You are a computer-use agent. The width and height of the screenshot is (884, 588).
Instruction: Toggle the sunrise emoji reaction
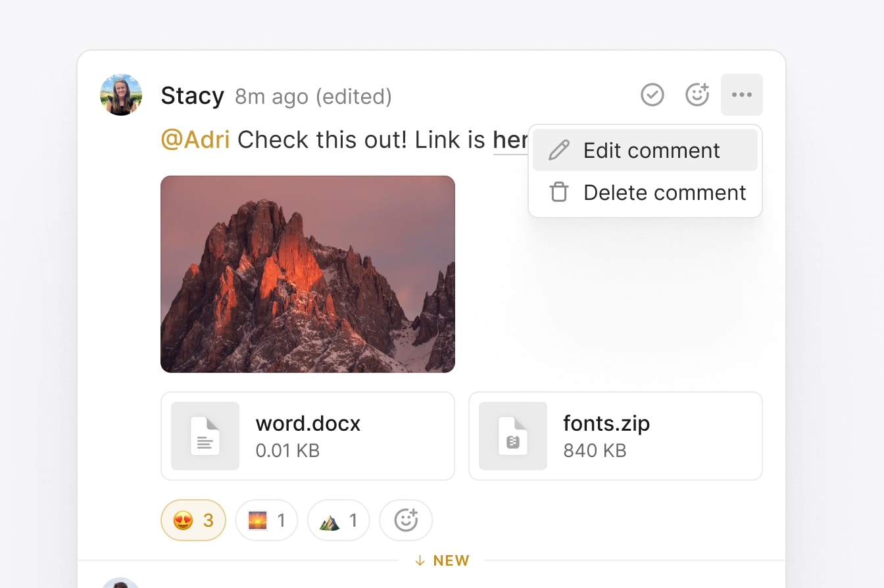coord(266,520)
